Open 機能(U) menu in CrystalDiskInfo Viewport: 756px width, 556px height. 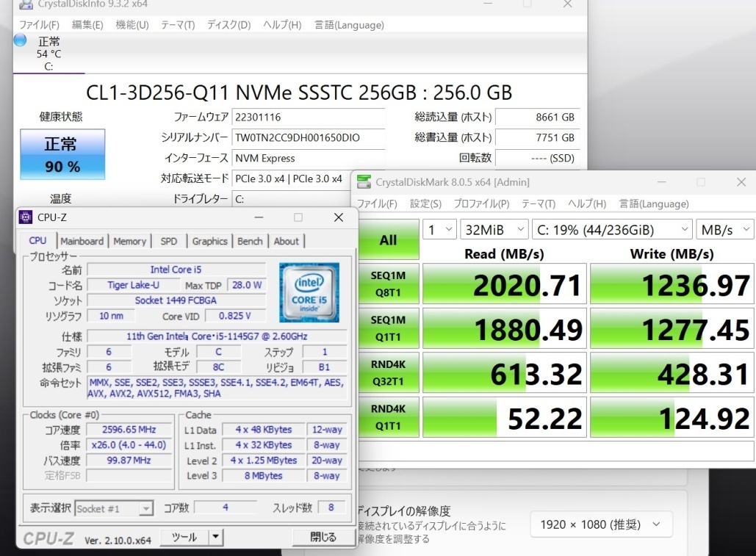click(x=132, y=24)
